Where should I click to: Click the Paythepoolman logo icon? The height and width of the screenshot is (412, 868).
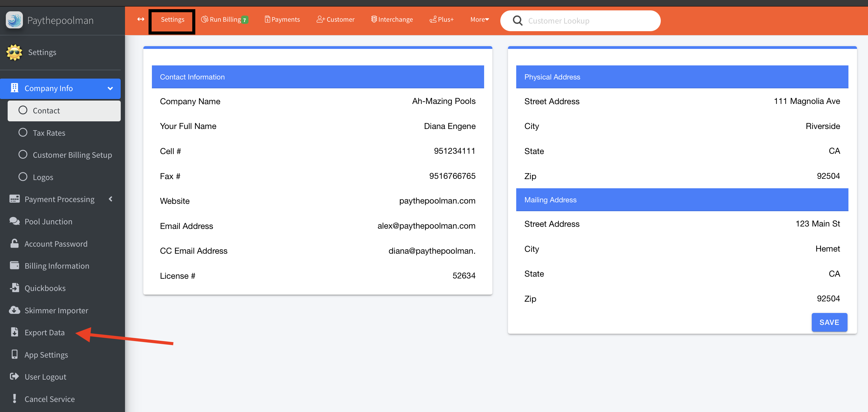point(14,20)
